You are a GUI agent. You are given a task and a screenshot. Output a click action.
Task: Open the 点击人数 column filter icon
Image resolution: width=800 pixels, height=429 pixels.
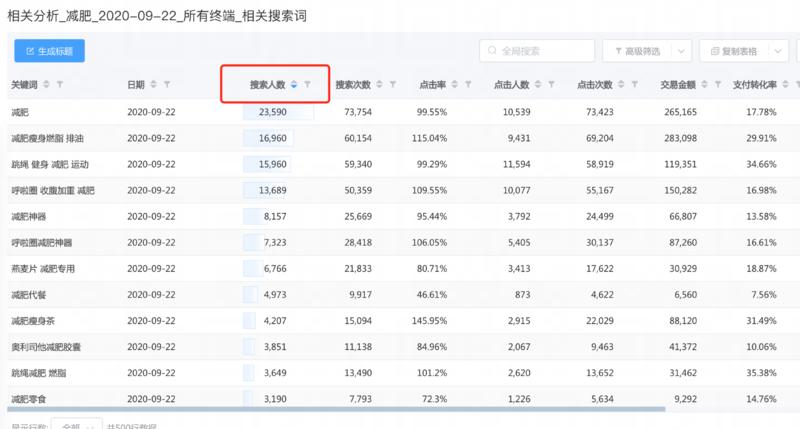tap(551, 84)
